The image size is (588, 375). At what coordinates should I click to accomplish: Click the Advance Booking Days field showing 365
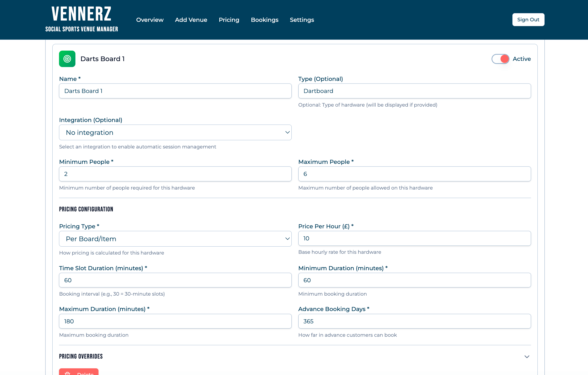coord(415,321)
